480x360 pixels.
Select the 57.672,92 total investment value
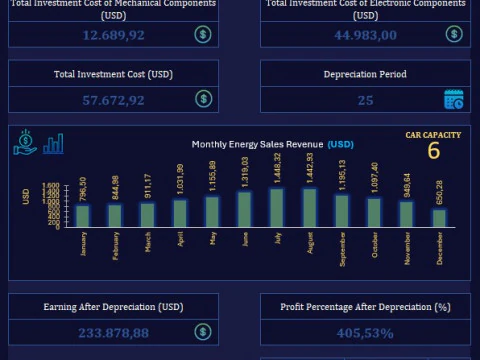pos(113,100)
